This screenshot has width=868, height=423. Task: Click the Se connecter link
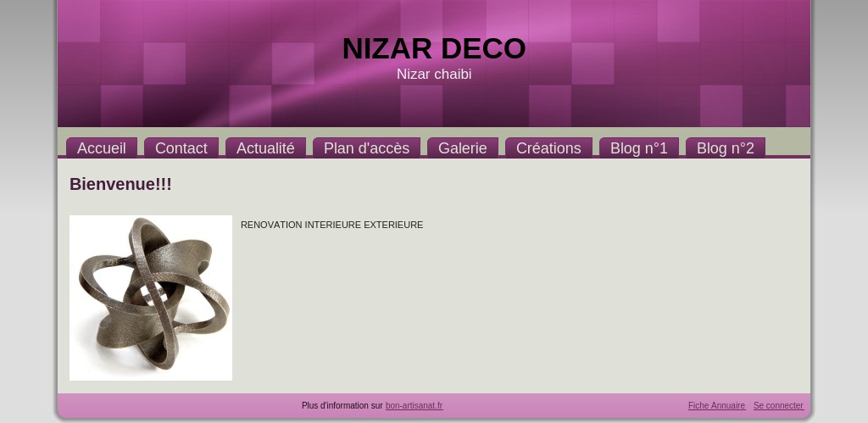click(x=778, y=405)
